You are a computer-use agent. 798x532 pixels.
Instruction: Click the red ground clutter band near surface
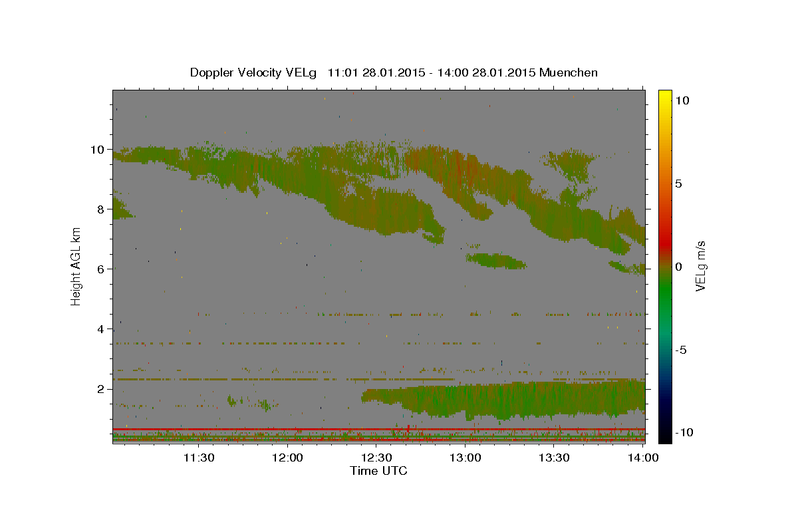pyautogui.click(x=379, y=429)
